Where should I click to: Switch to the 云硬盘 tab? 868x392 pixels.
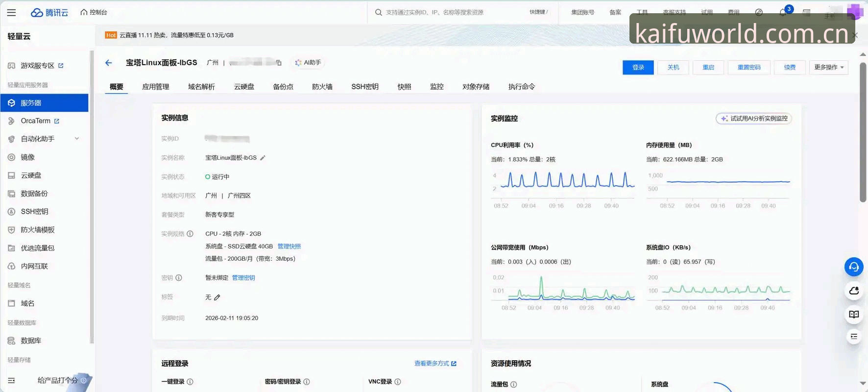point(244,87)
